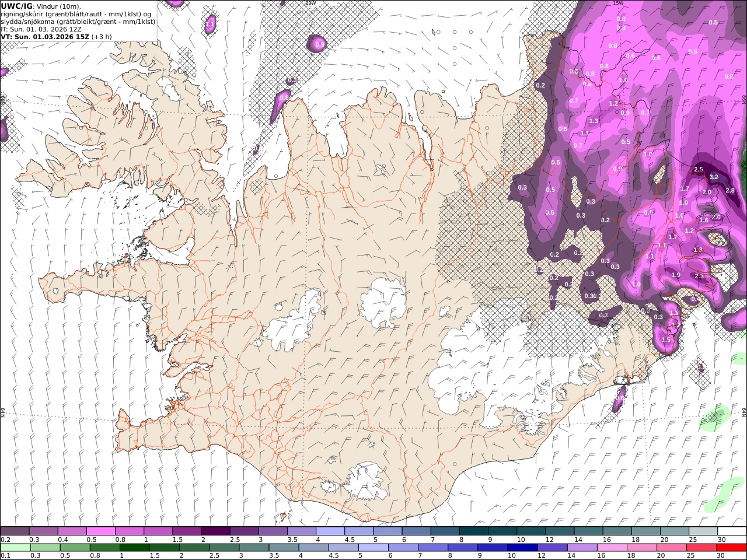Click the '64N' latitude label on the right edge
Screen dimensions: 747x560
744,412
